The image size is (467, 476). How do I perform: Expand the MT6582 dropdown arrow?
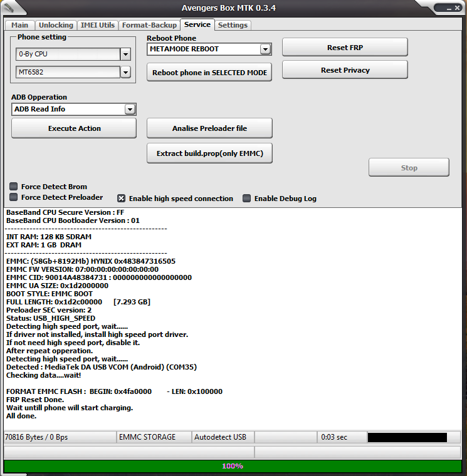125,72
